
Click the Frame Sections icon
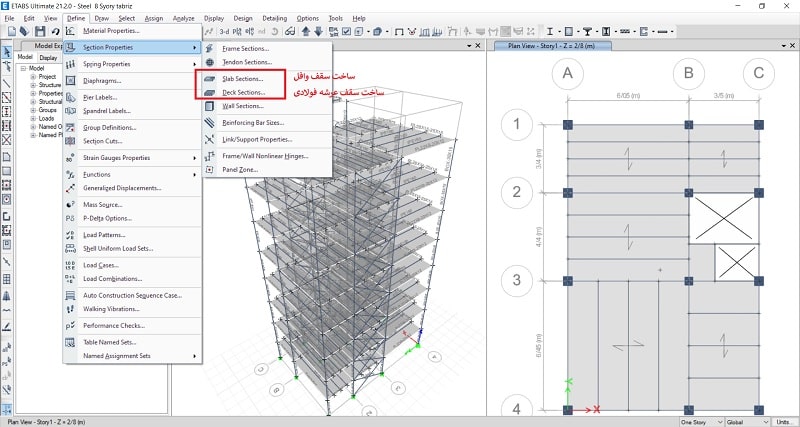coord(209,48)
